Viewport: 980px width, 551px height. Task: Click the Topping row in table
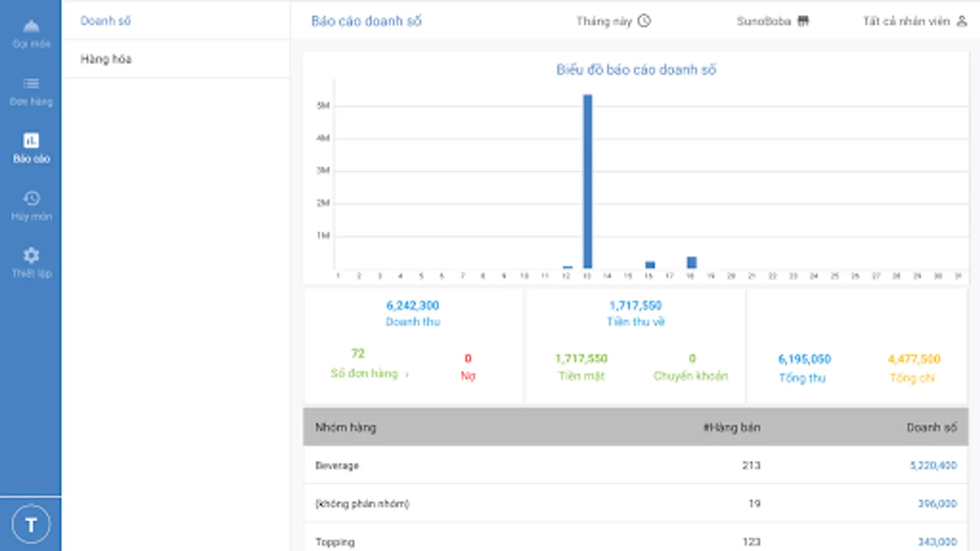[x=636, y=541]
